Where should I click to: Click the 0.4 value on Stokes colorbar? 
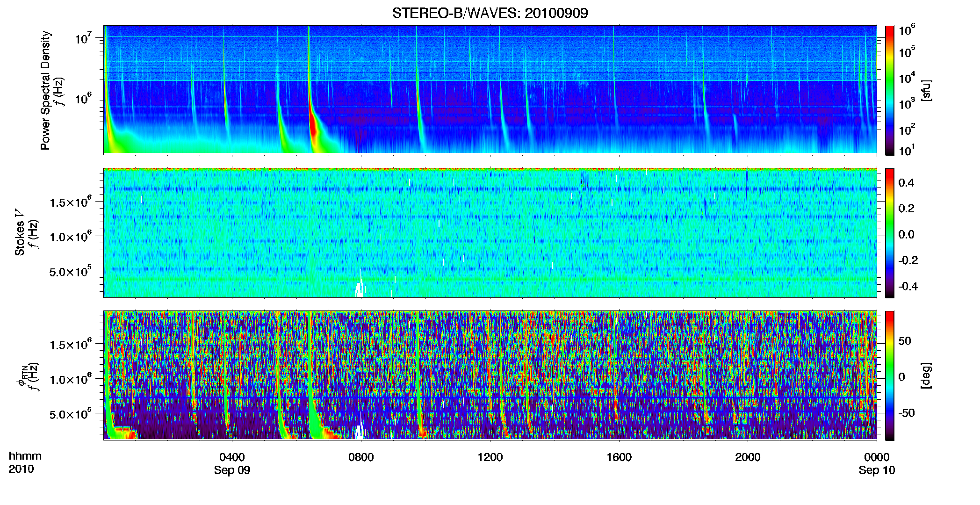pos(906,183)
